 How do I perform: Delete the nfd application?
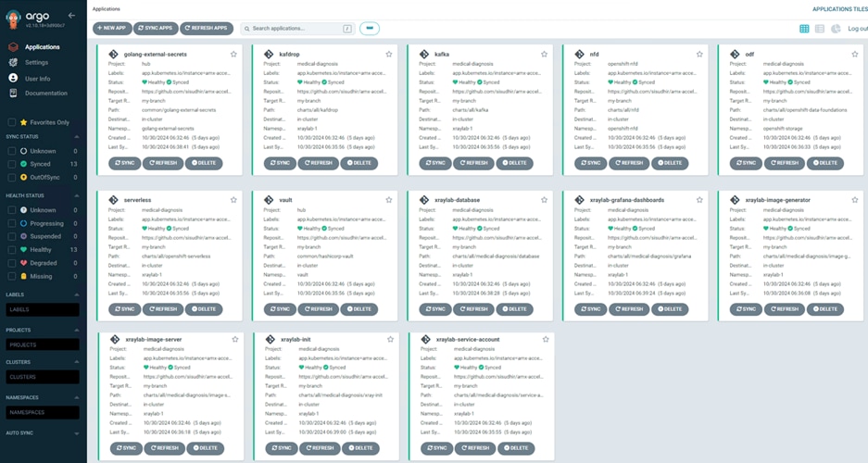(670, 163)
